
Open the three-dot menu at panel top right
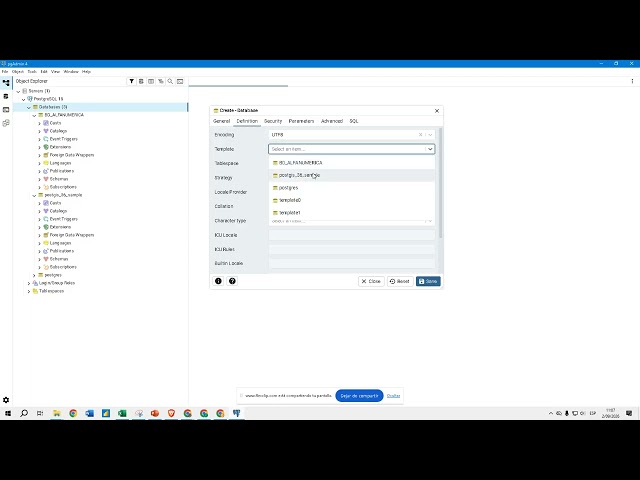[x=632, y=81]
